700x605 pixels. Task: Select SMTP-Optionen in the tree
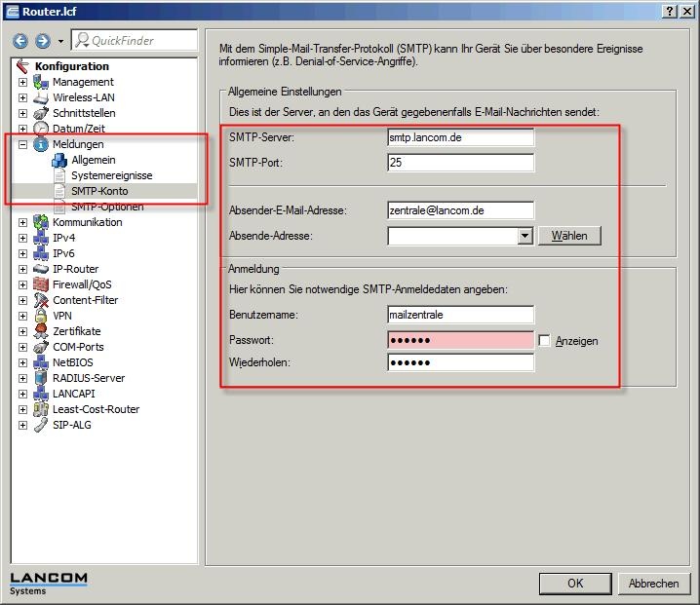coord(107,207)
